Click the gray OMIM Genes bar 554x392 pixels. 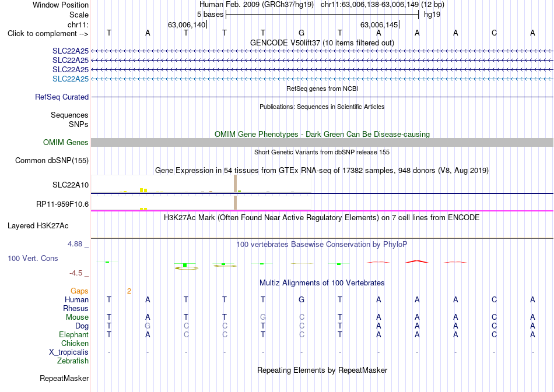click(x=322, y=142)
